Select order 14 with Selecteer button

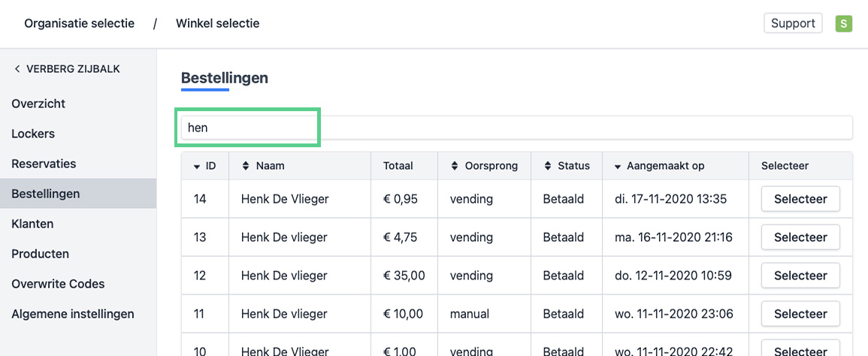[x=800, y=199]
